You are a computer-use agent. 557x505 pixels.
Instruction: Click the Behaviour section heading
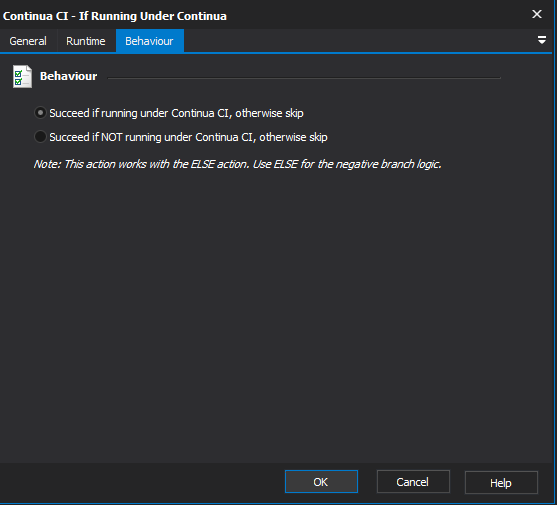coord(69,76)
